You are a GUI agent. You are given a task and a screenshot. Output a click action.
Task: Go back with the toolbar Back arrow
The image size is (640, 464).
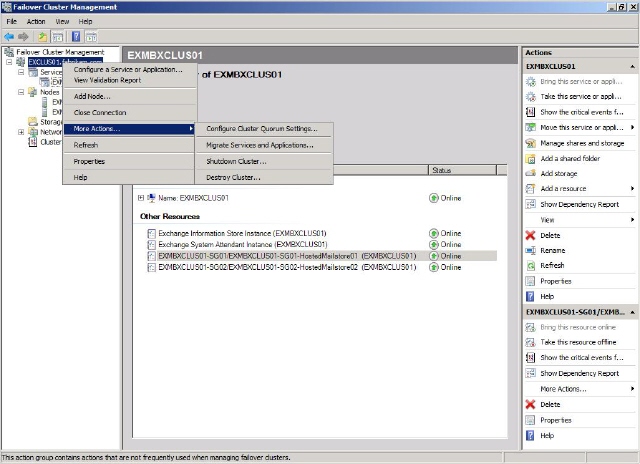pos(9,37)
